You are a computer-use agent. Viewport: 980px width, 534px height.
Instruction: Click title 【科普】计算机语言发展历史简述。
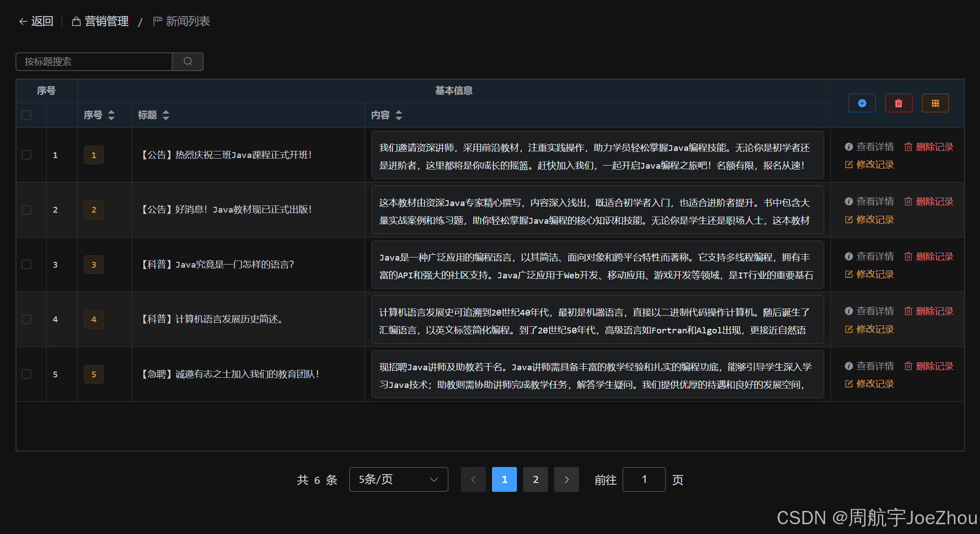click(x=212, y=319)
